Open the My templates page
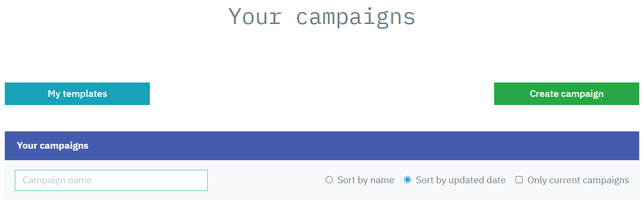Viewport: 644px width, 200px height. [77, 94]
